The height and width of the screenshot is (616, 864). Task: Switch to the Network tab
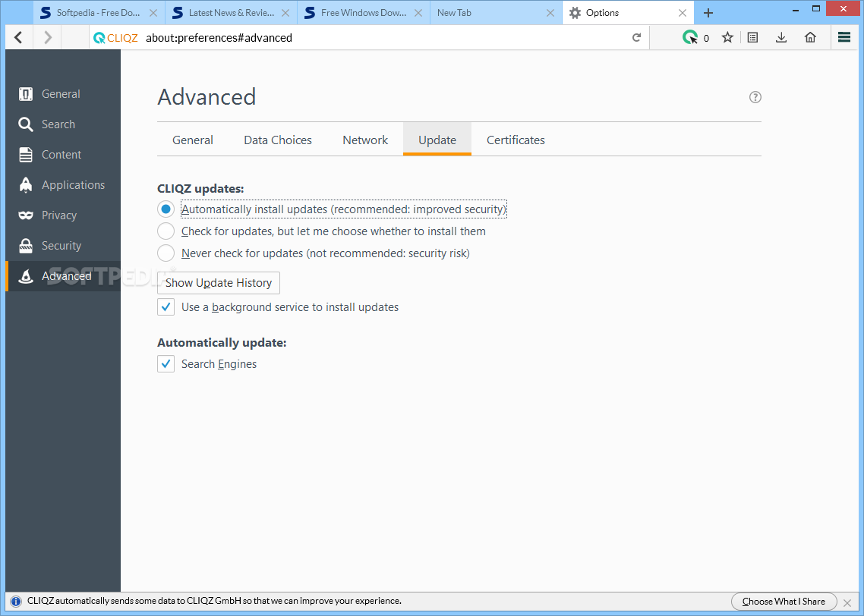pyautogui.click(x=365, y=140)
